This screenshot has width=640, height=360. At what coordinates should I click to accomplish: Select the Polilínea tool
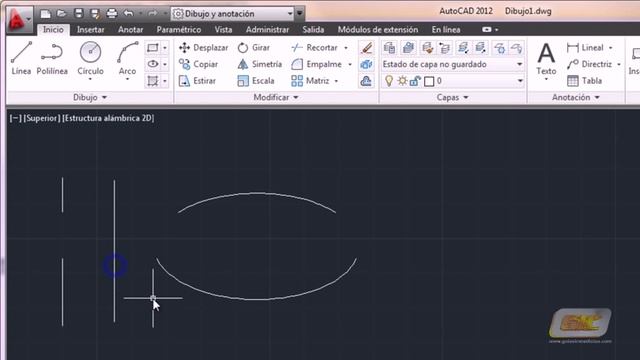point(52,58)
